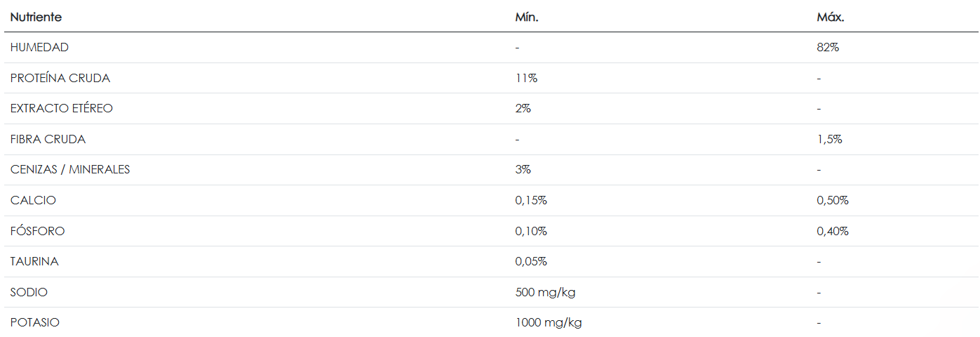Screen dimensions: 980x337
Task: Click the 2% minimum value
Action: pyautogui.click(x=523, y=109)
